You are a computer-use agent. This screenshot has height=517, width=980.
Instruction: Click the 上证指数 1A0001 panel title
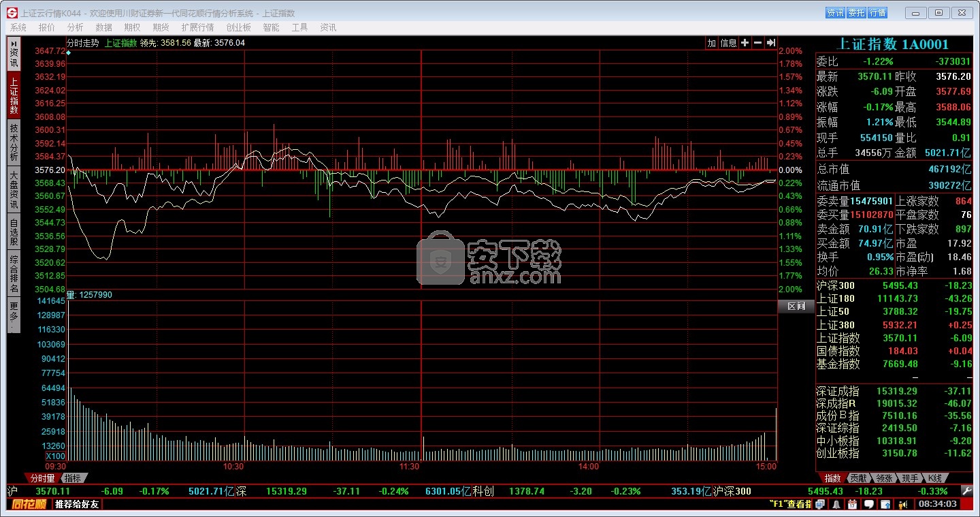click(x=892, y=44)
